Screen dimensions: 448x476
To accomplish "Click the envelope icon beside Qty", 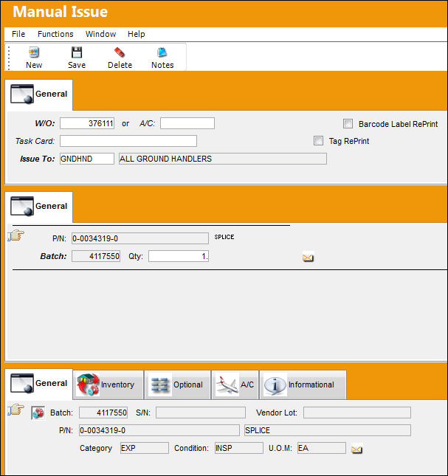I will click(x=308, y=258).
